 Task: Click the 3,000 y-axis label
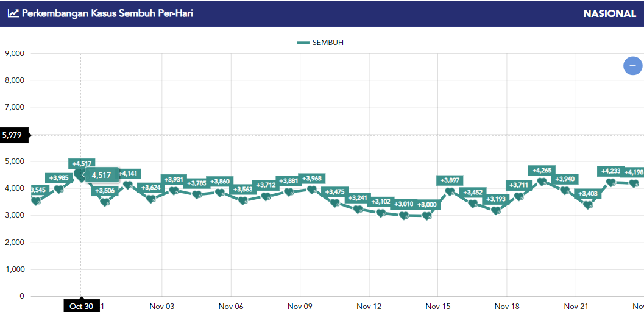click(x=15, y=216)
